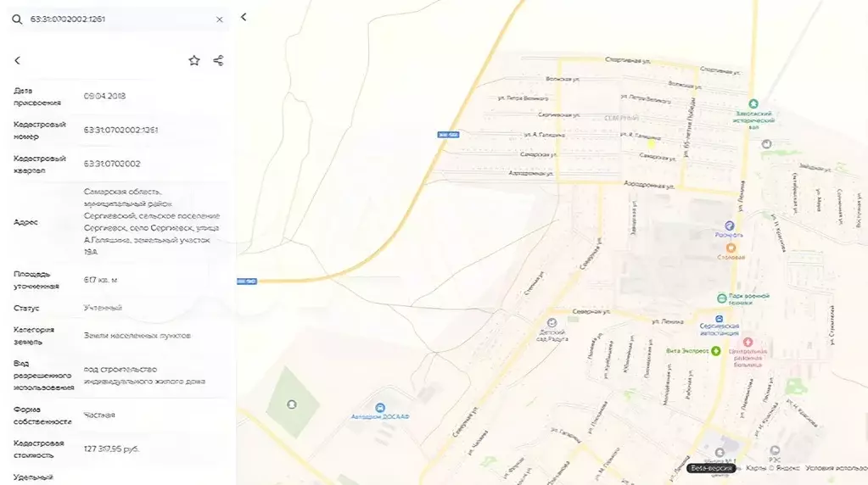Open Парк военной техники marker
Viewport: 868px width, 485px height.
click(x=722, y=298)
